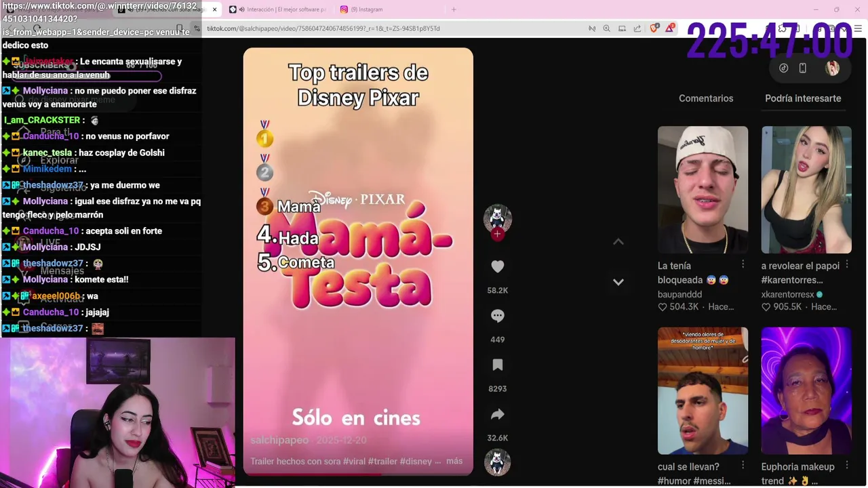The image size is (868, 488).
Task: Pause the Disney Pixar trailers video
Action: pos(358,261)
